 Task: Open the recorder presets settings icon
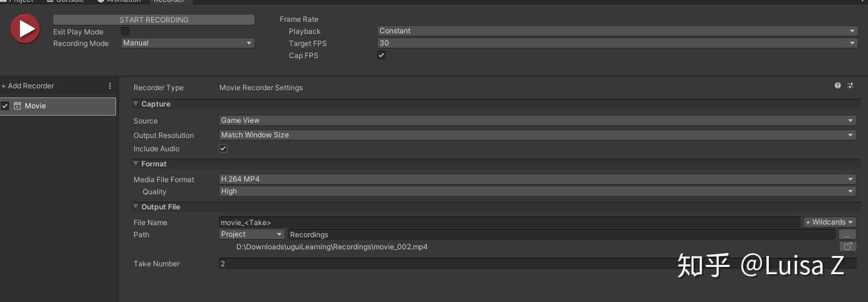(850, 86)
